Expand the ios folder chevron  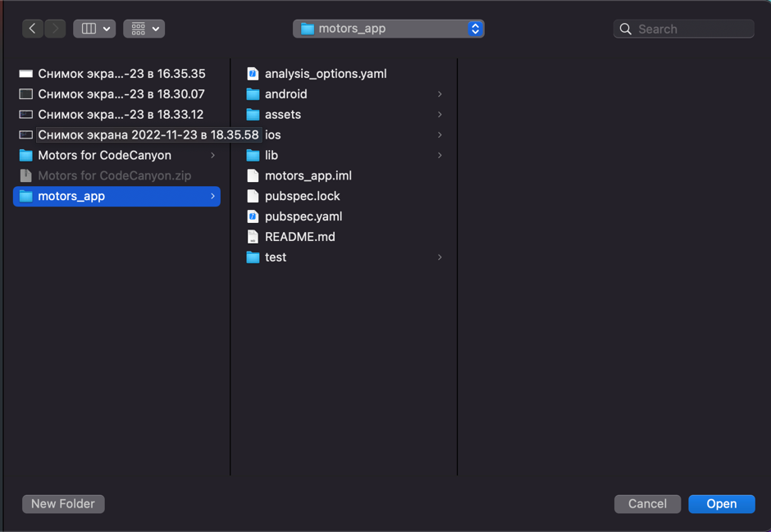[440, 135]
